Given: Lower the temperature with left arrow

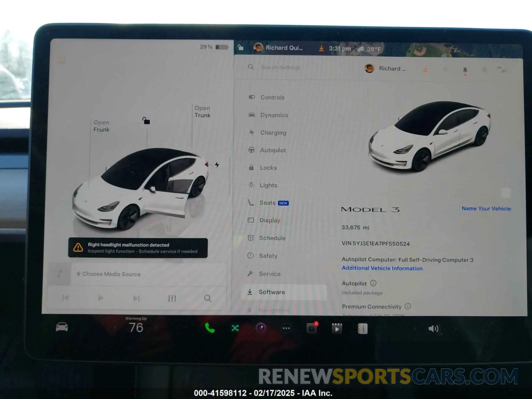Looking at the screenshot, I should (x=116, y=328).
